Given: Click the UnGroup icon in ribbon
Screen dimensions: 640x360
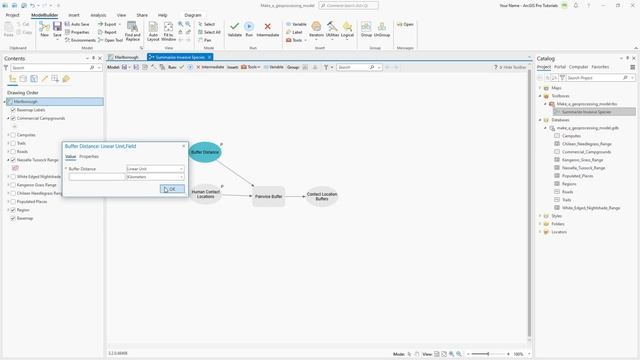Looking at the screenshot, I should coord(382,29).
